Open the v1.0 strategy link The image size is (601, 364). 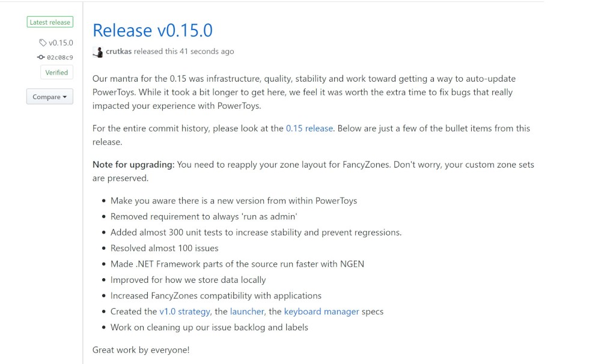pos(185,312)
